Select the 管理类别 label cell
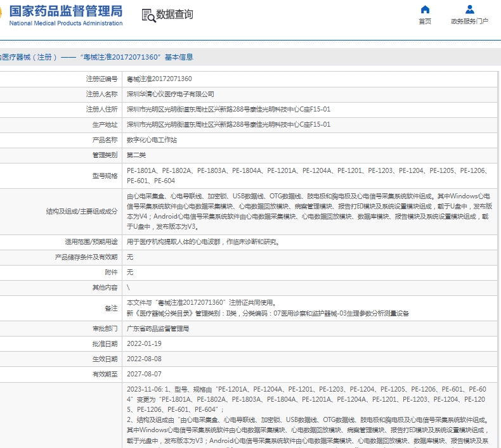 61,155
